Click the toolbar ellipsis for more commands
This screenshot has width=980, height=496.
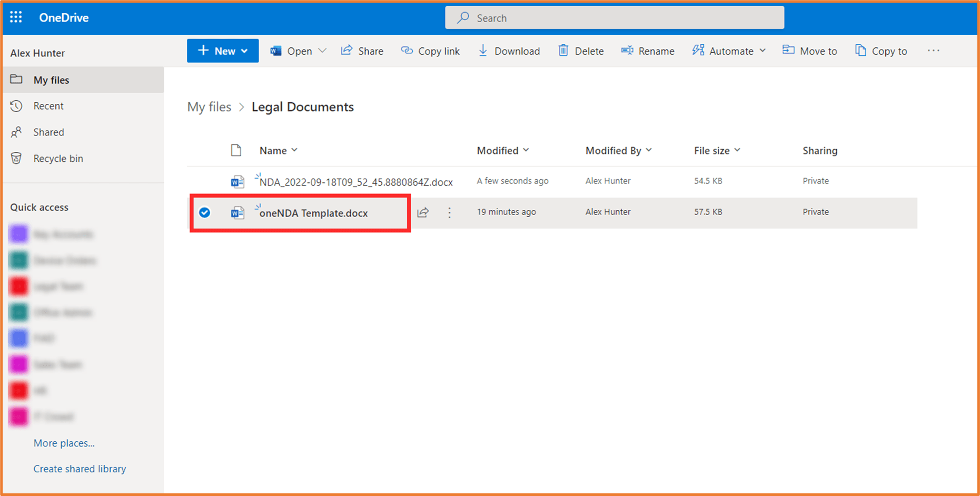click(x=933, y=51)
